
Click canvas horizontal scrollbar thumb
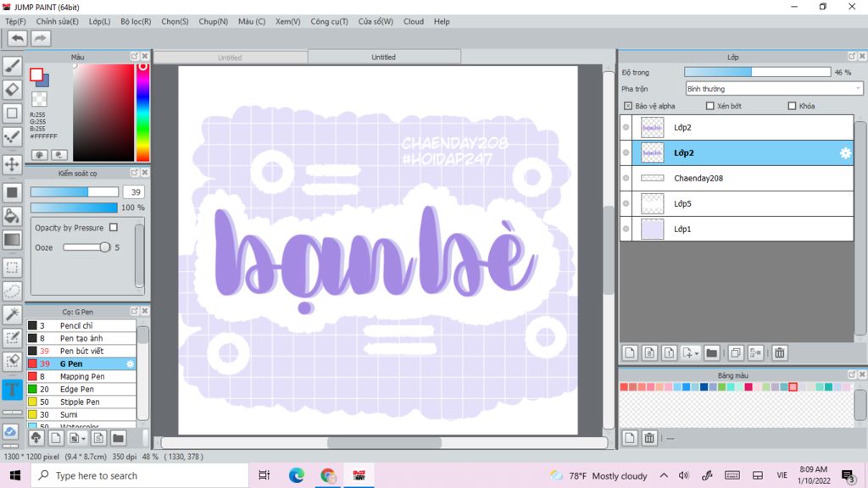(384, 442)
